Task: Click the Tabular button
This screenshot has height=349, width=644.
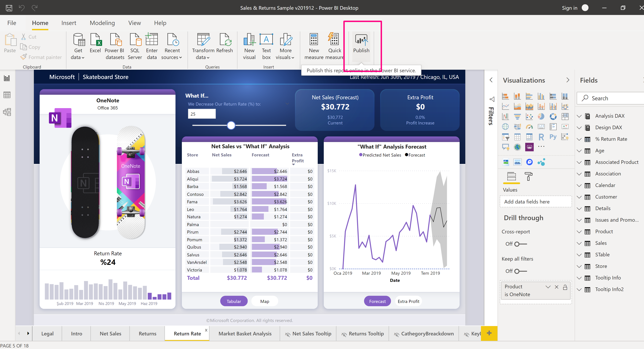Action: (234, 301)
